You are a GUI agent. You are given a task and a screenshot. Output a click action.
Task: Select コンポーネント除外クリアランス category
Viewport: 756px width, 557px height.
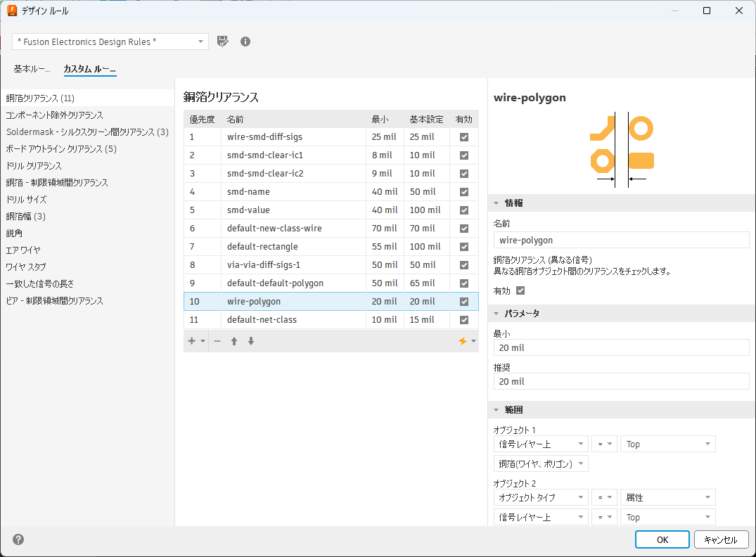coord(87,115)
